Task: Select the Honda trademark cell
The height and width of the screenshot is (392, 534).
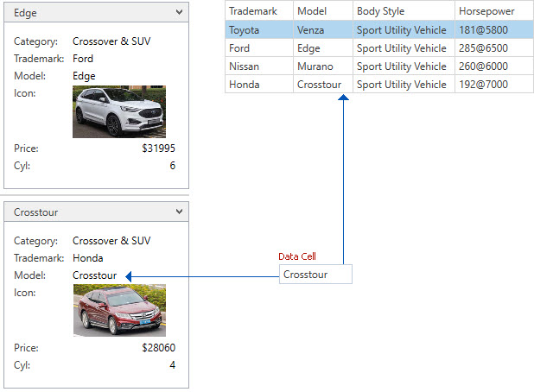Action: 259,84
